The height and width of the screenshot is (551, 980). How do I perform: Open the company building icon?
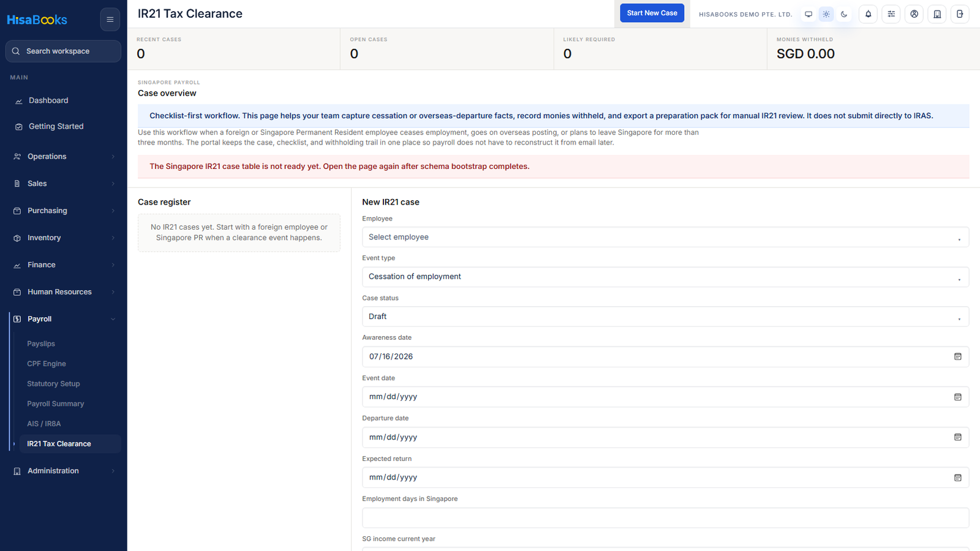[x=937, y=14]
